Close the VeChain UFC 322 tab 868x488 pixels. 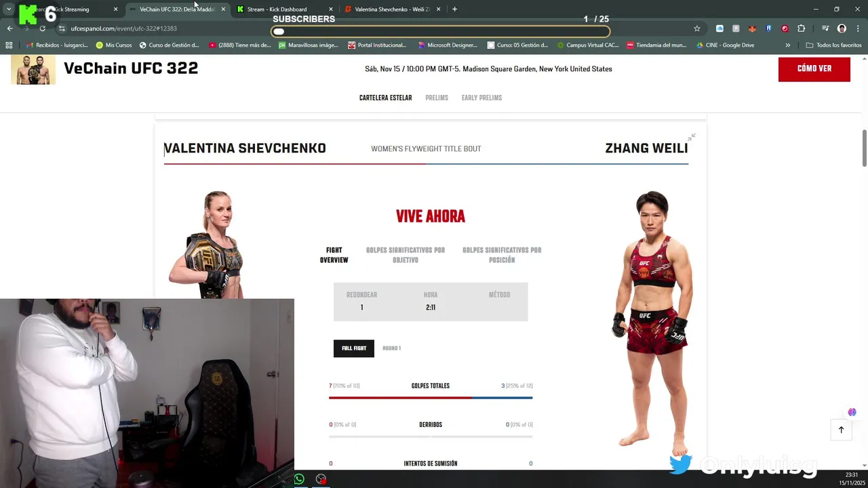pos(223,9)
